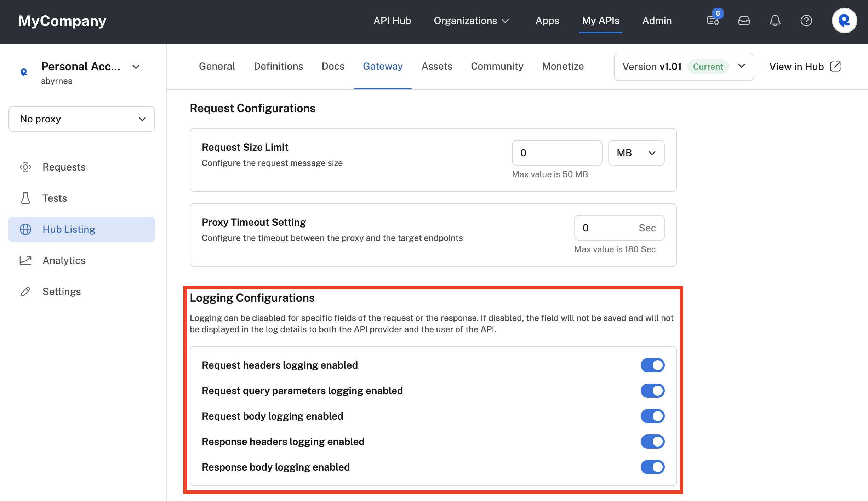Click the MB unit dropdown selector

635,152
